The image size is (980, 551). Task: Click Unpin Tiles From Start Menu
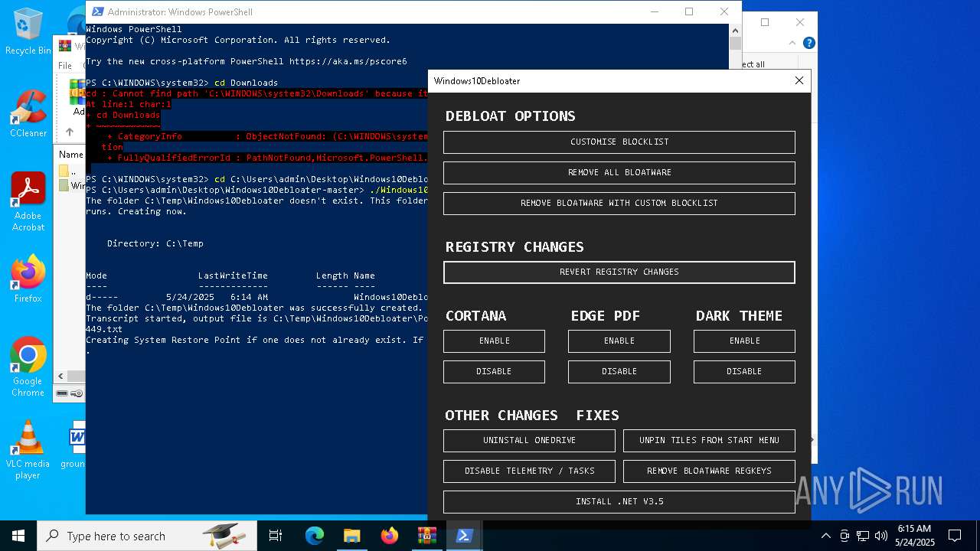(709, 440)
